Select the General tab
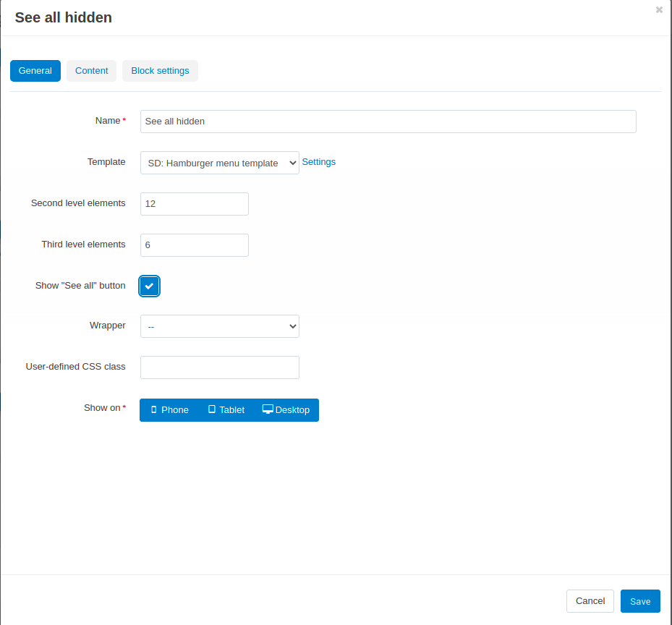The width and height of the screenshot is (672, 625). pos(35,71)
